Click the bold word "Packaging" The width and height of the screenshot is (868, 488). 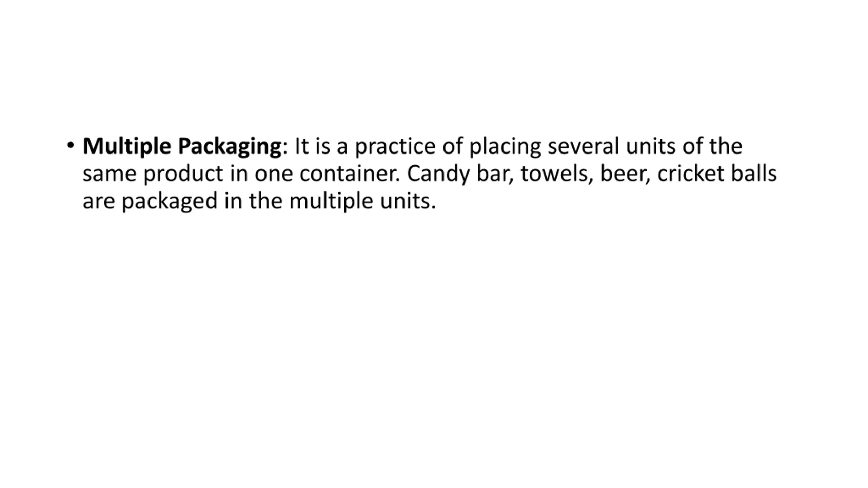tap(230, 147)
